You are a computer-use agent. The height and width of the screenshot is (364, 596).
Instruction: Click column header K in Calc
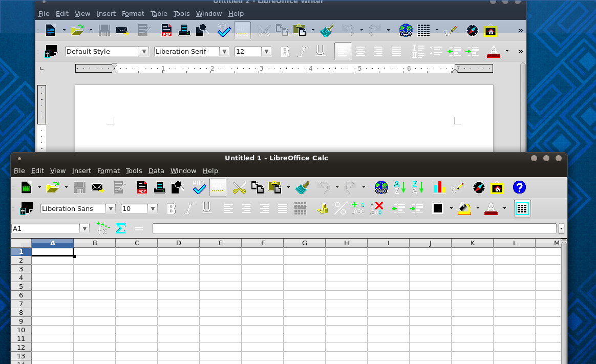click(473, 243)
